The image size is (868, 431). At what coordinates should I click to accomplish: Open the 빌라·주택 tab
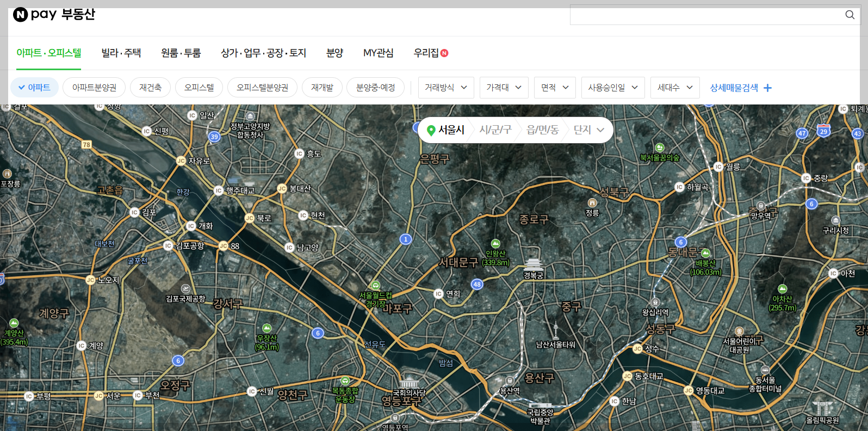click(x=121, y=53)
